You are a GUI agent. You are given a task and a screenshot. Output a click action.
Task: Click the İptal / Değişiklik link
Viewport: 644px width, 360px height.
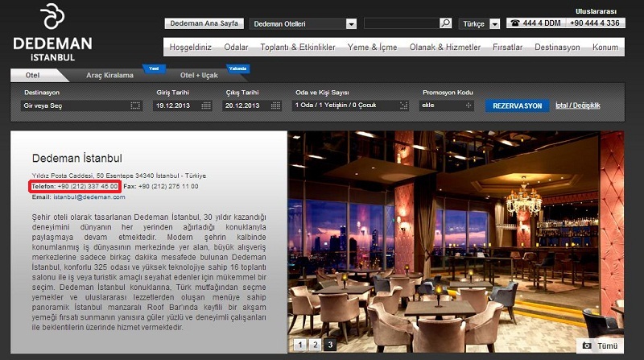point(577,106)
